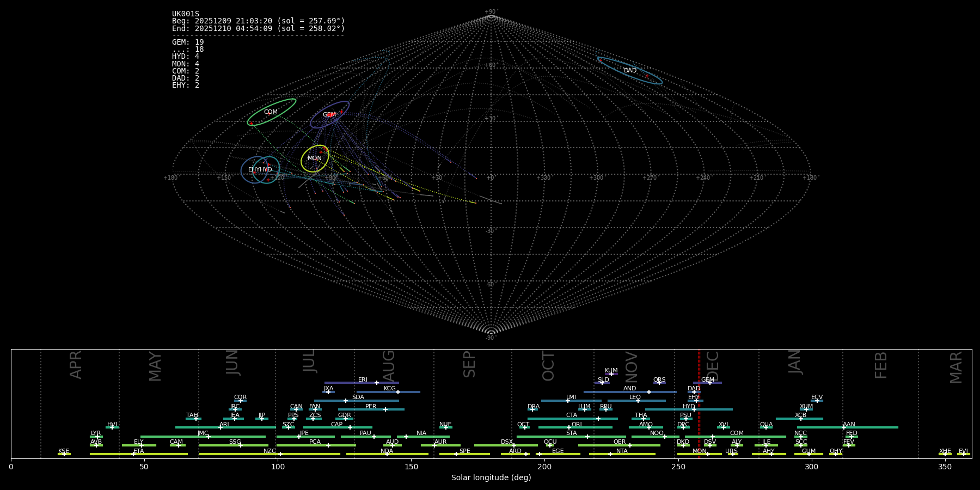Click the FEB month label
The image size is (980, 490).
pos(880,365)
